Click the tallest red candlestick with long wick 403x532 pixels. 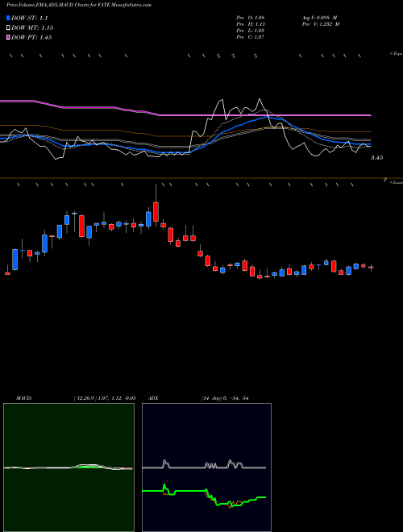click(x=156, y=211)
